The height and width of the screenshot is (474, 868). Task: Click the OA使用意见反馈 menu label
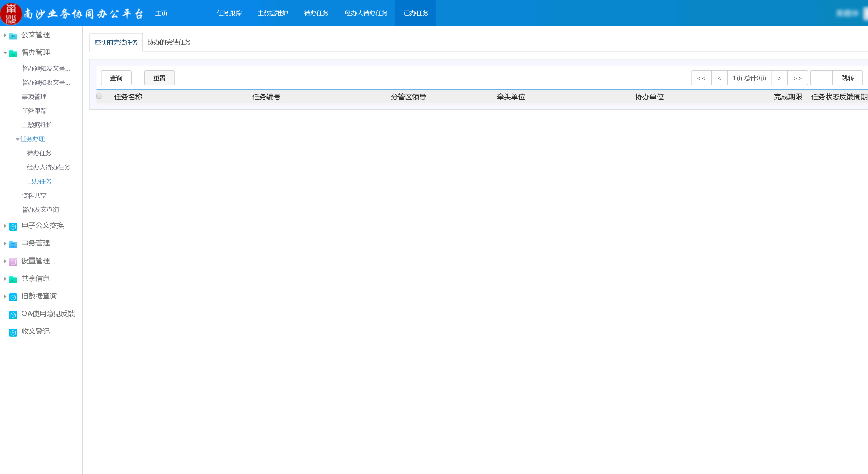[x=48, y=314]
